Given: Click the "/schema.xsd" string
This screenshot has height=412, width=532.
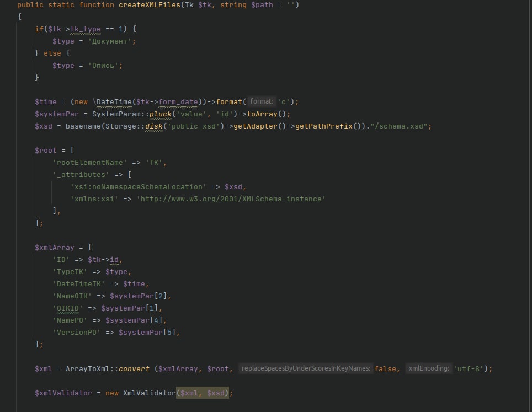Looking at the screenshot, I should 398,126.
